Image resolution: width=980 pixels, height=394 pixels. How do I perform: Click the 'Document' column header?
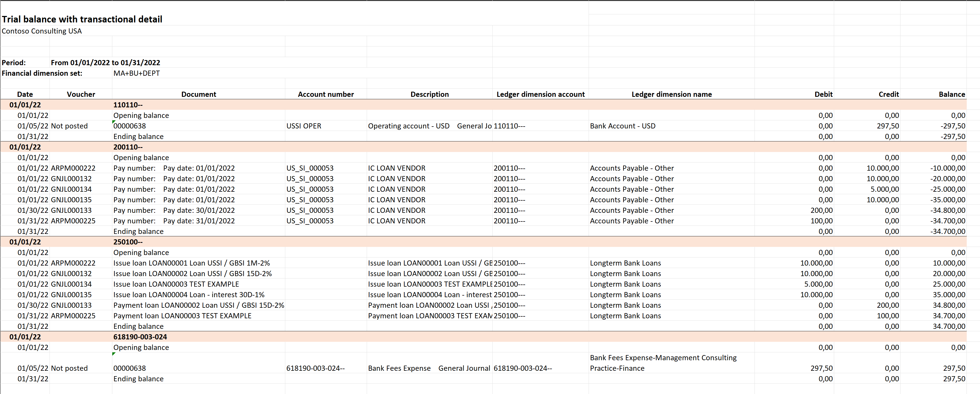(x=199, y=94)
